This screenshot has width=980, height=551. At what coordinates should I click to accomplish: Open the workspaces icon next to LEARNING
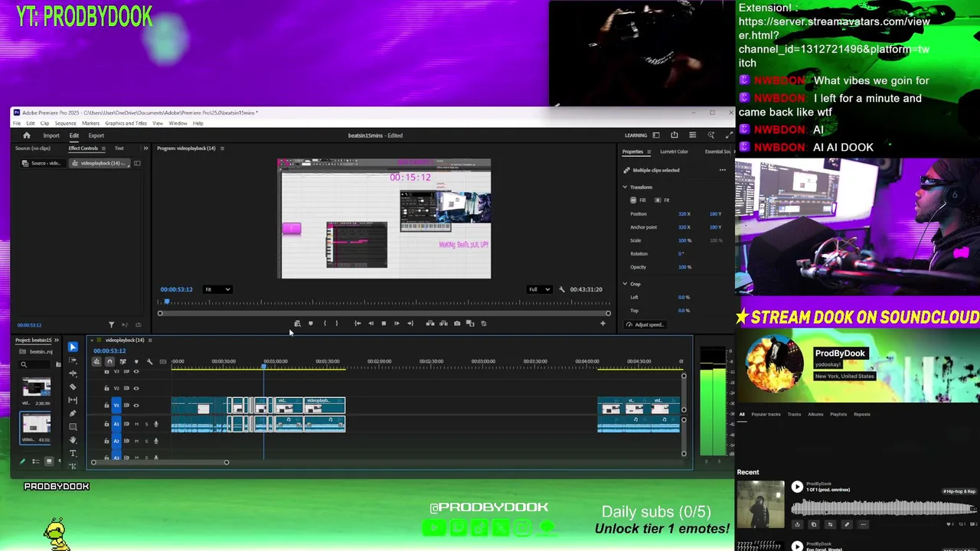tap(656, 135)
